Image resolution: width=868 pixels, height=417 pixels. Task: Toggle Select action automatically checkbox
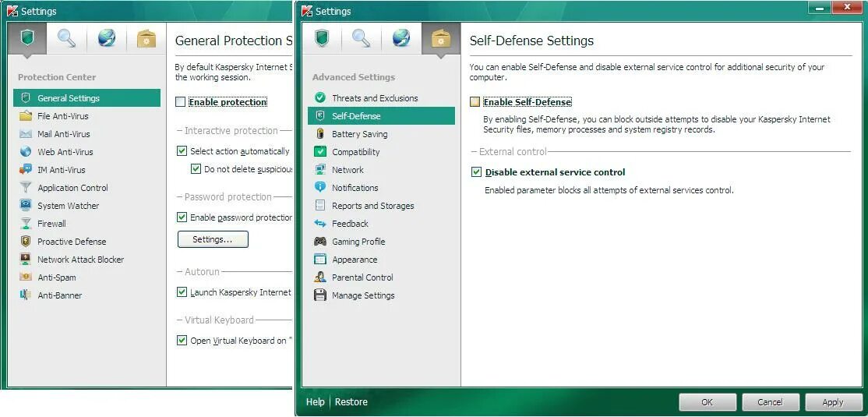182,151
